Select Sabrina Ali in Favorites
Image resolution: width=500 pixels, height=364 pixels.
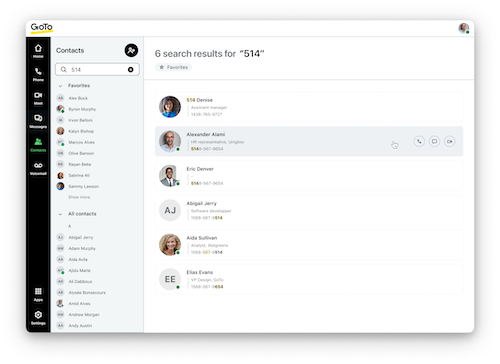[x=78, y=175]
